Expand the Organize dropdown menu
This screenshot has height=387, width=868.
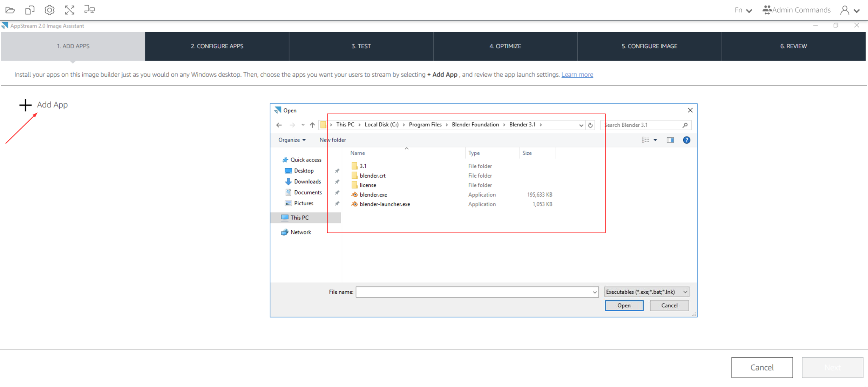[291, 139]
